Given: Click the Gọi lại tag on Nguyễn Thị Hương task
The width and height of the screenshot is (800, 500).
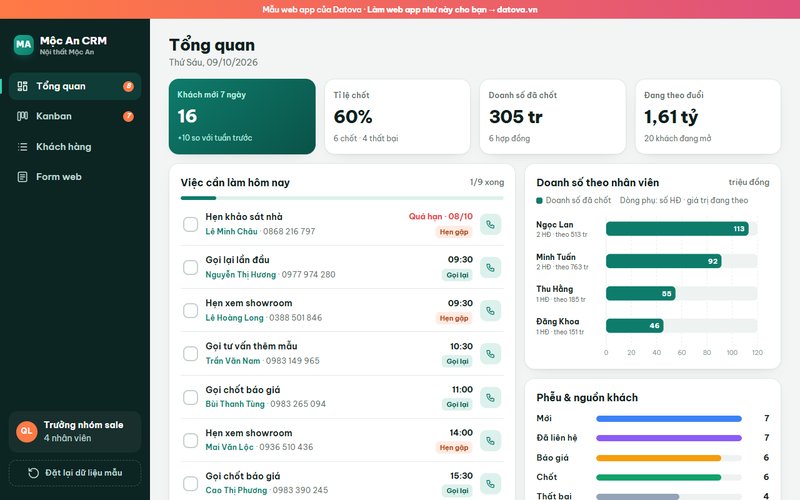Looking at the screenshot, I should [457, 275].
